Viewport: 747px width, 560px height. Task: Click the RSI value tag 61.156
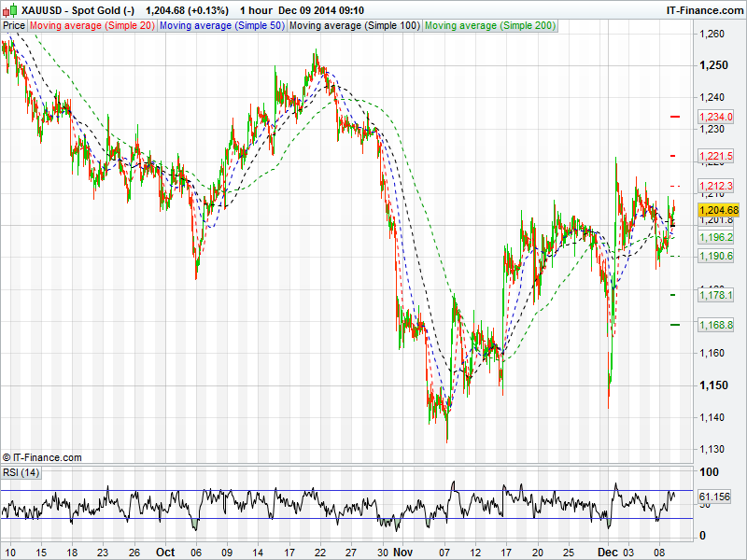point(714,497)
